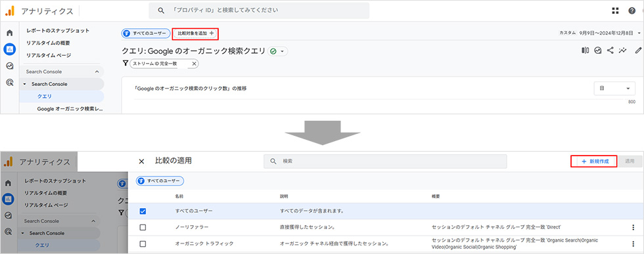
Task: Click magnifier icon in プロパティ ID search bar
Action: 162,11
